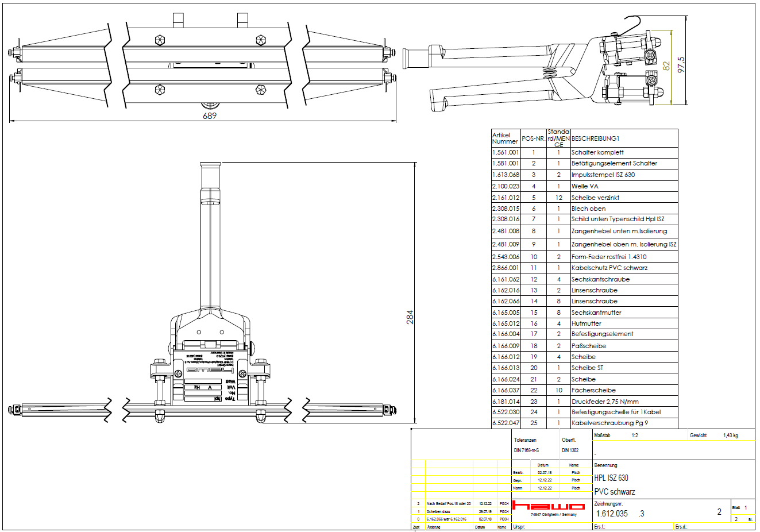
Task: Select article number 2.100.023 cell
Action: (506, 186)
